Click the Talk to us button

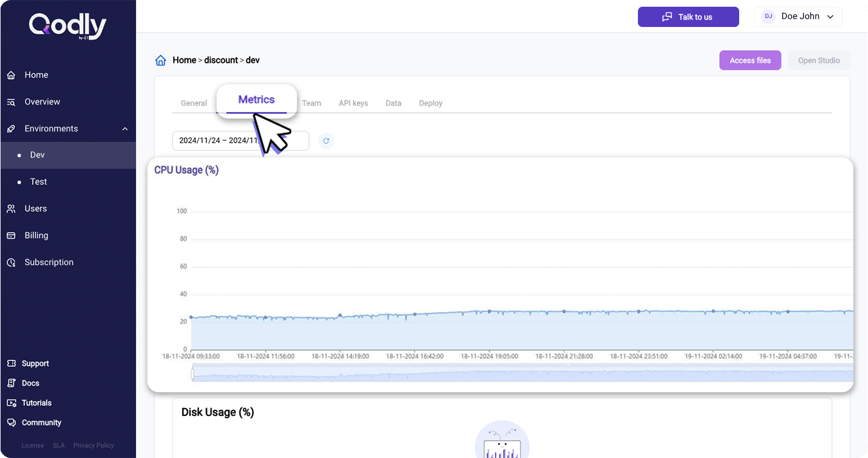(x=688, y=17)
